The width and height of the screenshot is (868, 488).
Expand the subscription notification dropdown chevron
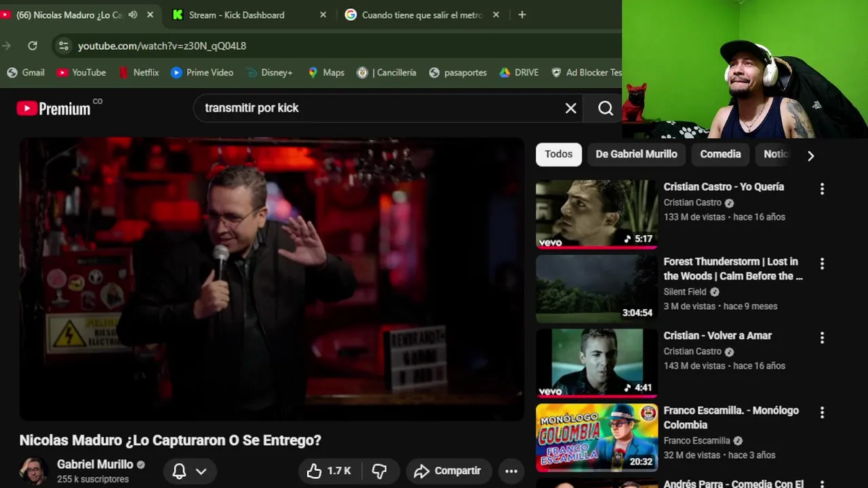pyautogui.click(x=201, y=471)
